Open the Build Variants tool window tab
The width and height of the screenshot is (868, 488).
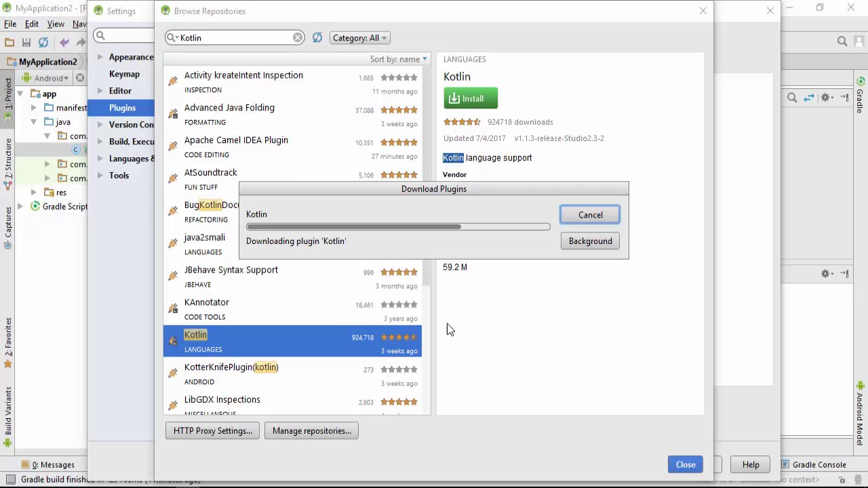[7, 416]
